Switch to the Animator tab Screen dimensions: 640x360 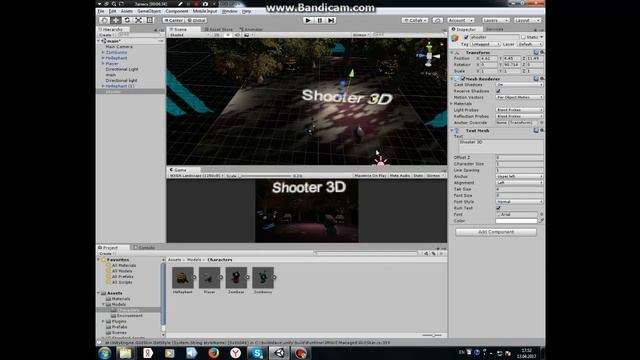click(x=251, y=29)
